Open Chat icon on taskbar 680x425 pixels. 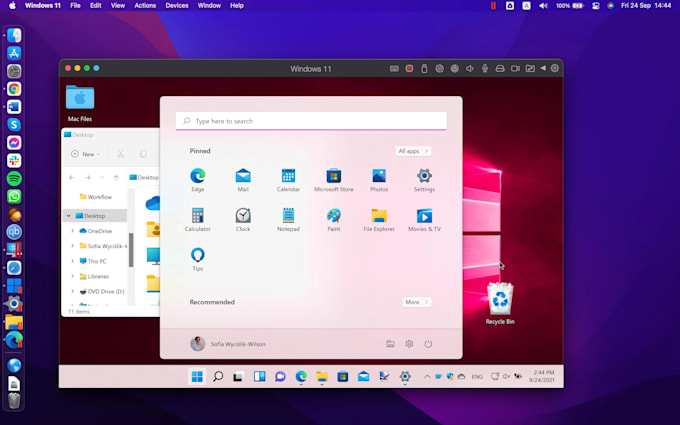pyautogui.click(x=280, y=376)
